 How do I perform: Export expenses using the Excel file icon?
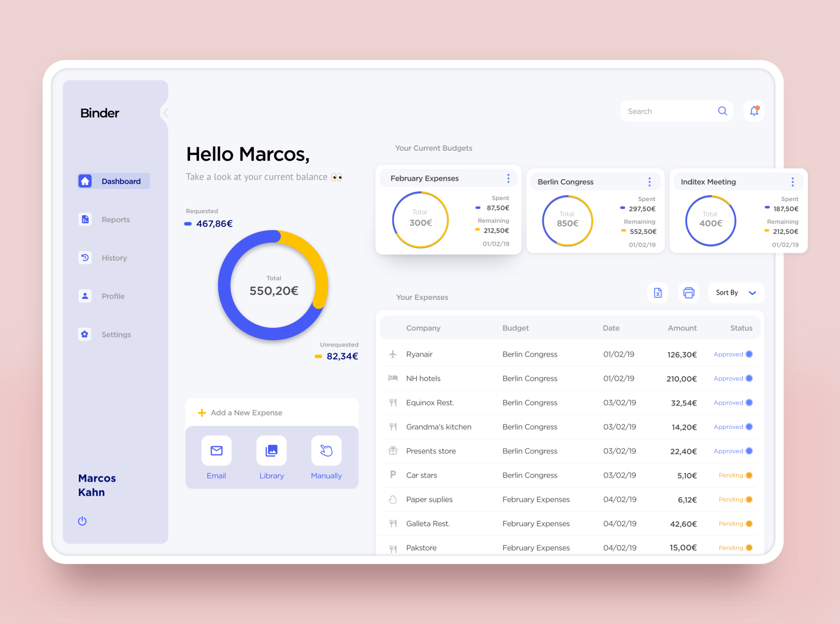(x=657, y=293)
